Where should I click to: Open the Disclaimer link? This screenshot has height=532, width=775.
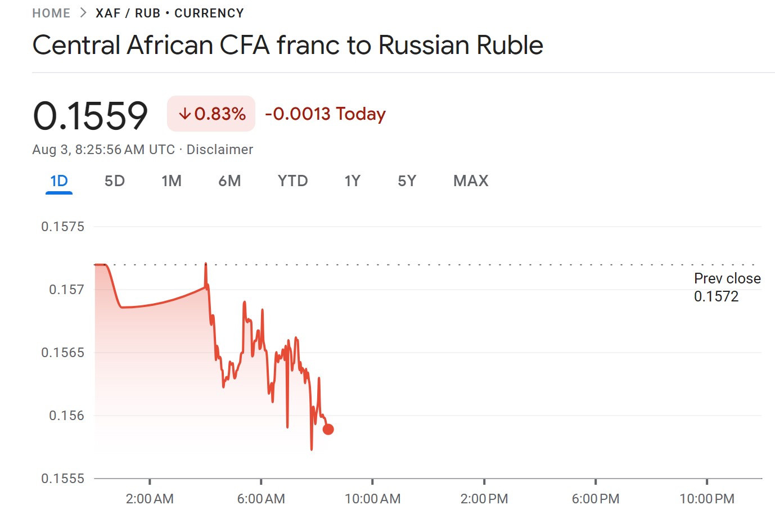point(220,150)
